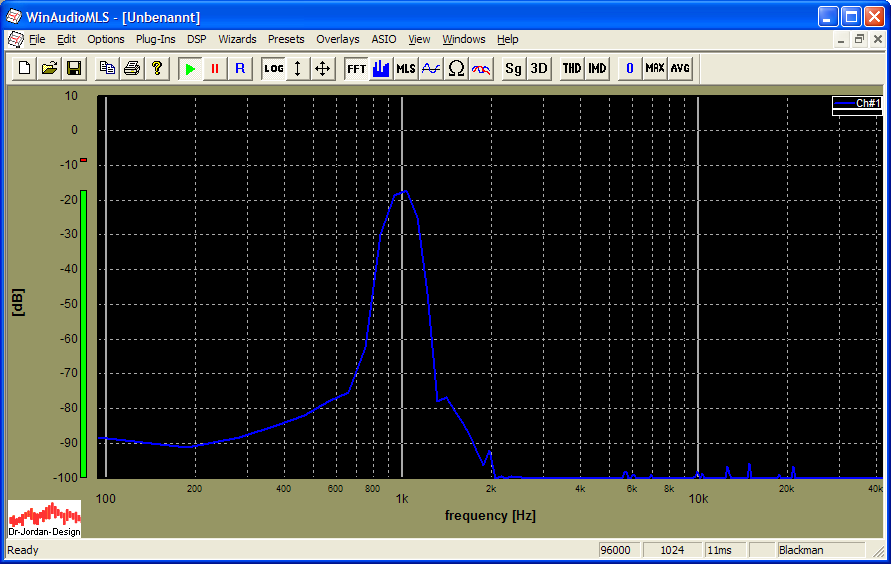Open the Sg spectrogram view
The height and width of the screenshot is (564, 891).
click(x=513, y=68)
